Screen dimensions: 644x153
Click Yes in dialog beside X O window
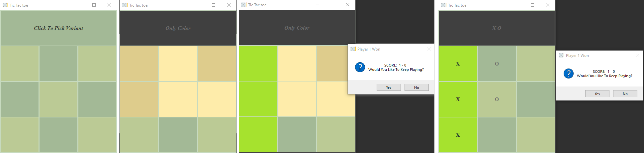[597, 94]
